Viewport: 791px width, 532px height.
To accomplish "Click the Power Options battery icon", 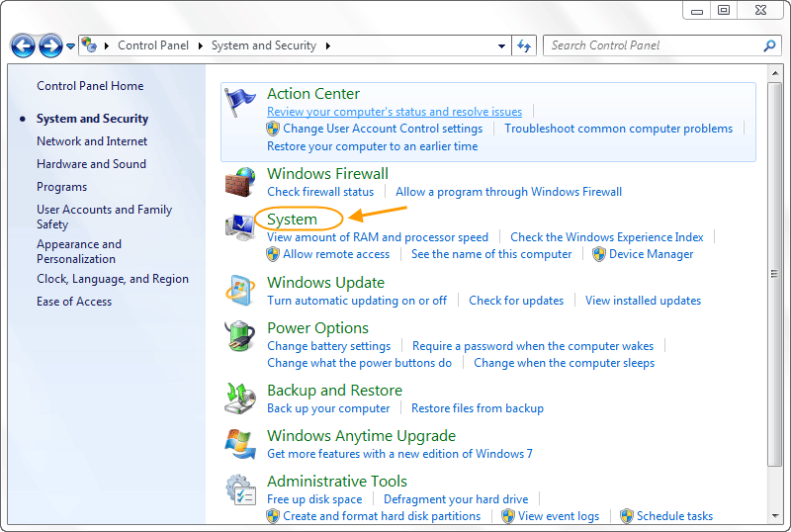I will tap(240, 336).
